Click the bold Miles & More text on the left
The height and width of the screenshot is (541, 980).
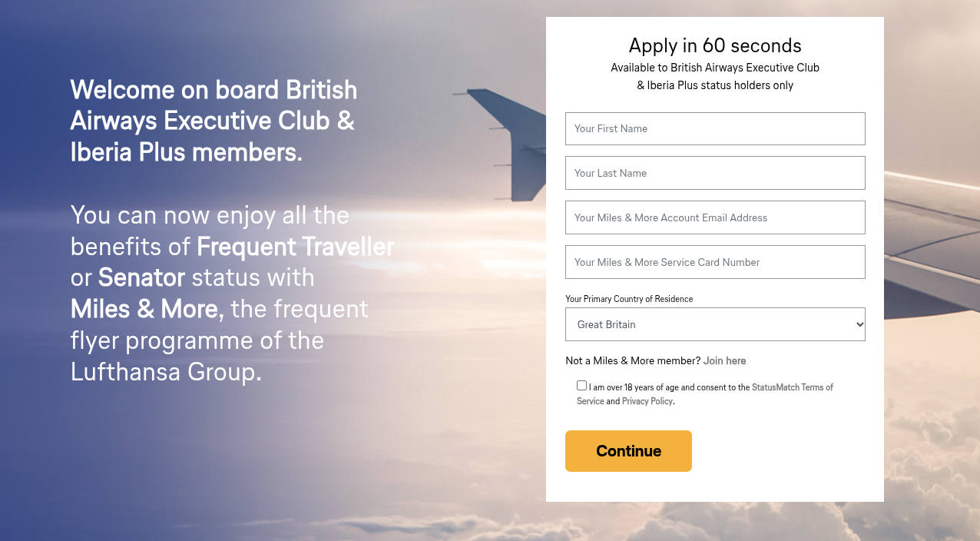tap(144, 309)
